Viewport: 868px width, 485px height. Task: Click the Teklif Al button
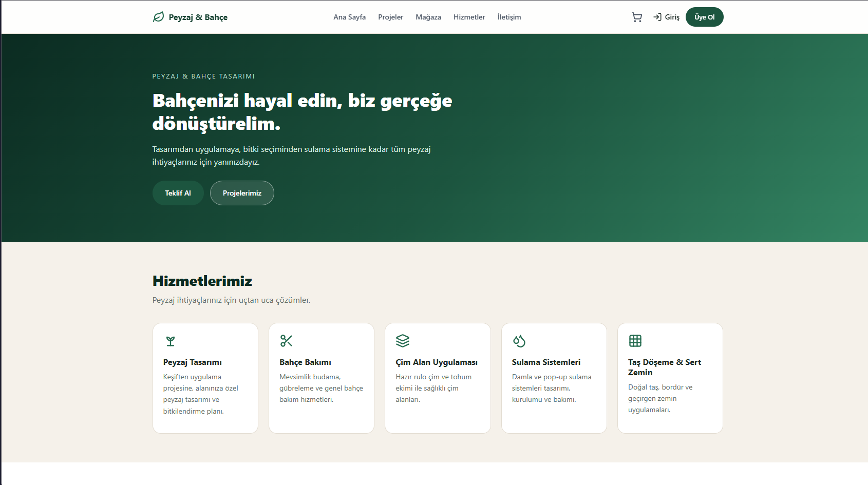tap(178, 193)
